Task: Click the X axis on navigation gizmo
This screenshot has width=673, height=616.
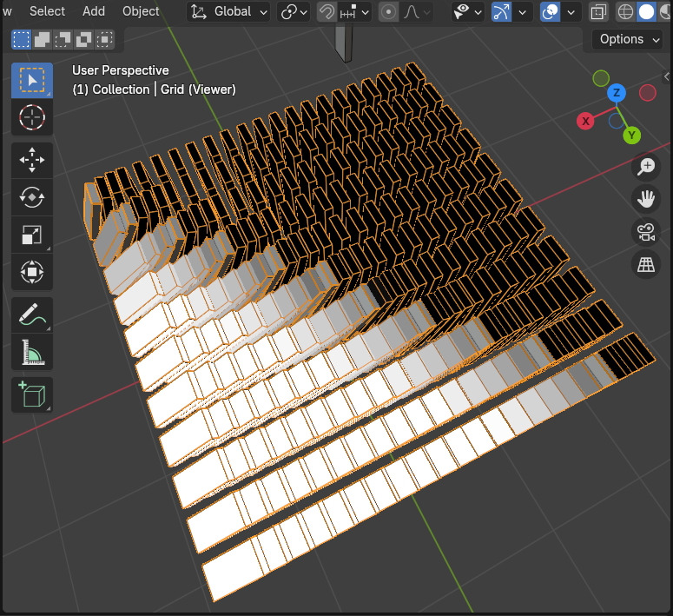Action: pos(585,121)
